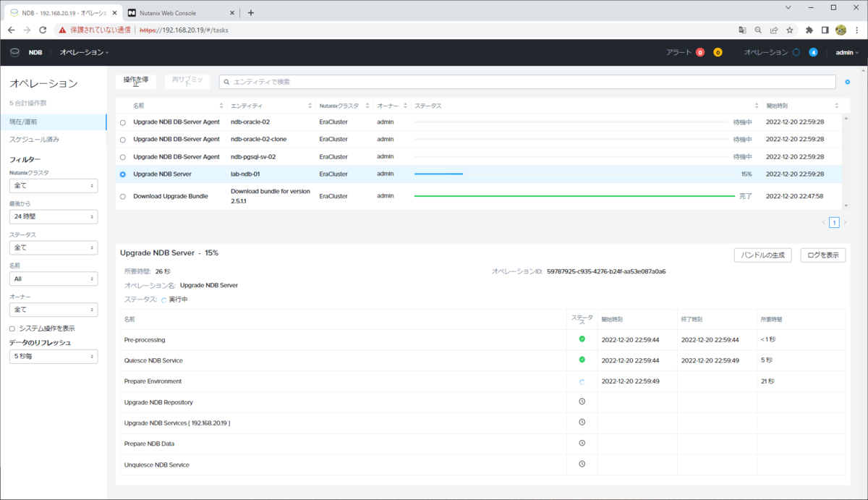The height and width of the screenshot is (500, 868).
Task: Open the browser extensions puzzle icon
Action: [809, 30]
